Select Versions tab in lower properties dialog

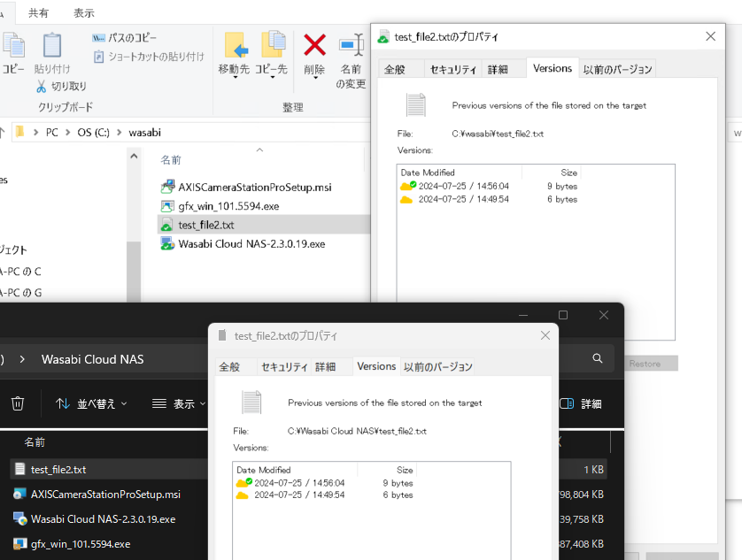pyautogui.click(x=376, y=366)
